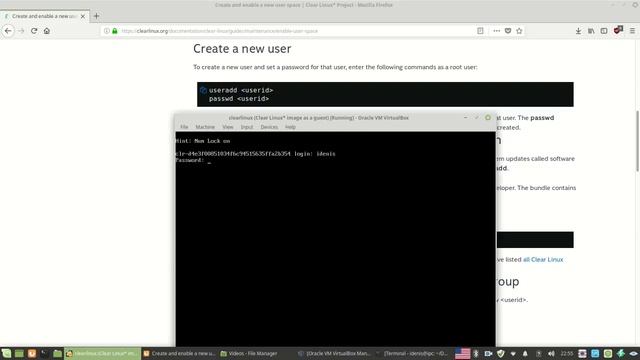Open VirtualBox Devices menu
This screenshot has width=640, height=360.
[269, 127]
